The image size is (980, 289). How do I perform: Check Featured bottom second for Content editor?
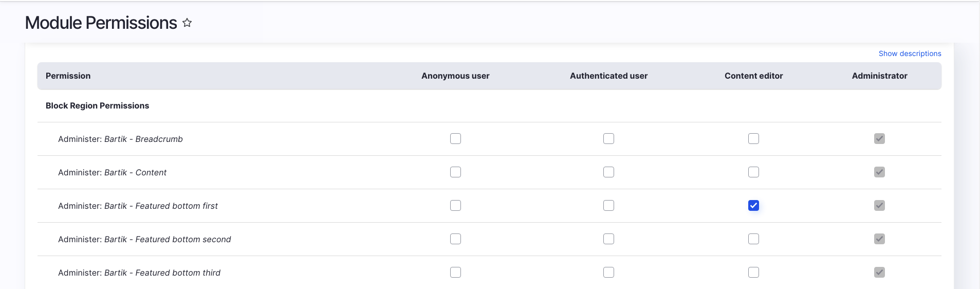(x=753, y=239)
